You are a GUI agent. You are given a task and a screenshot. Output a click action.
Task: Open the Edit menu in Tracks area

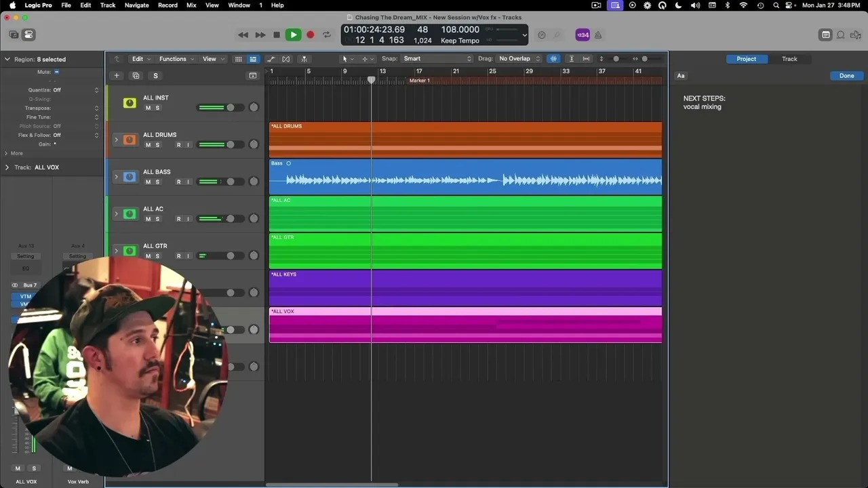pyautogui.click(x=141, y=59)
